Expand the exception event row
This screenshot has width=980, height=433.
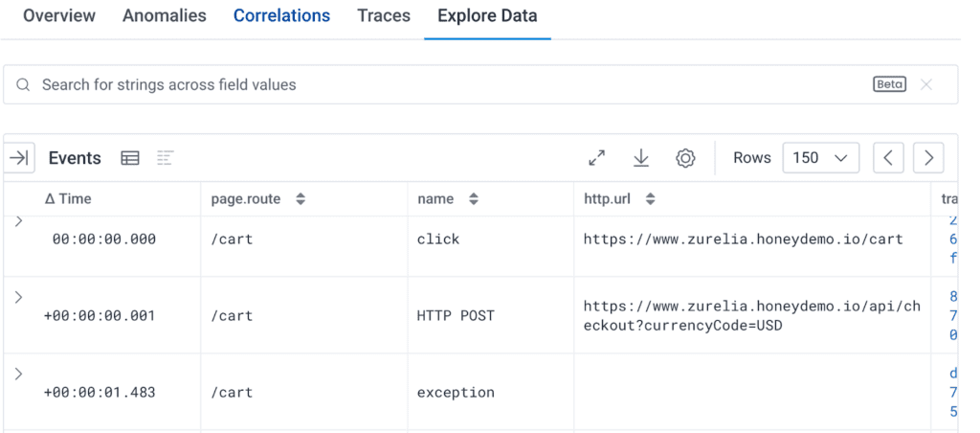tap(18, 374)
